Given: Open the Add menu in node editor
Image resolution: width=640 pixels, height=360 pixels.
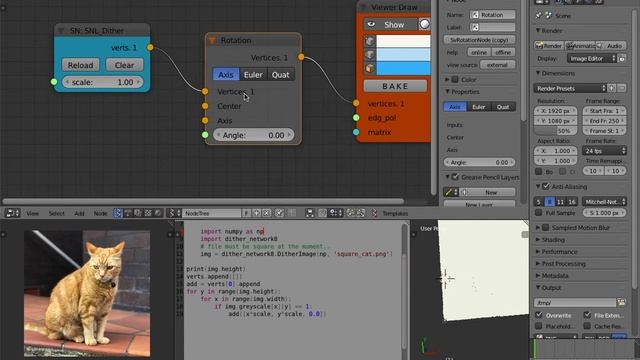Looking at the screenshot, I should (x=79, y=213).
